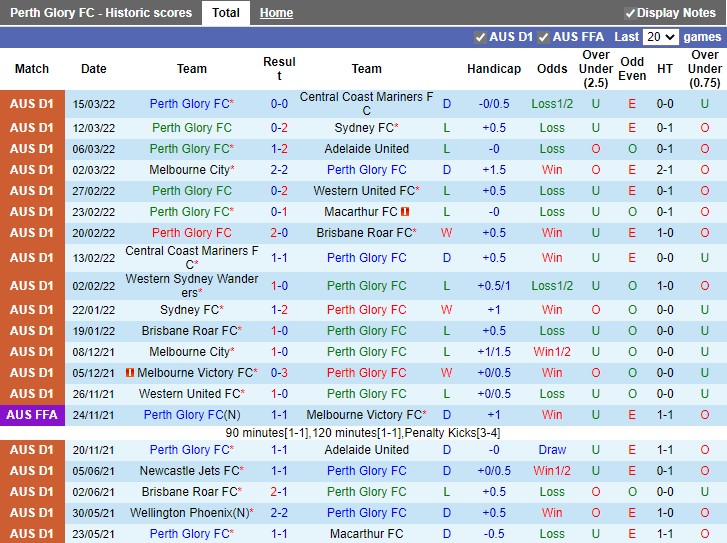
Task: Open the Last 20 games dropdown
Action: (661, 37)
